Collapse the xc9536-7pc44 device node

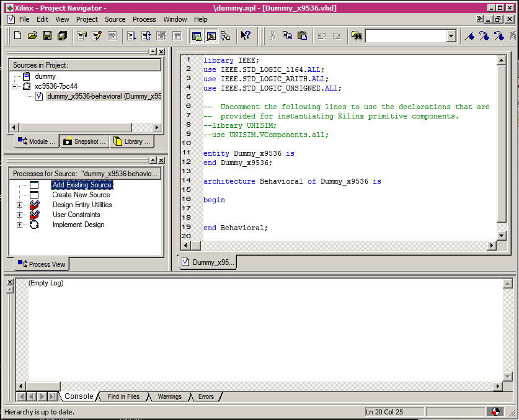(14, 86)
